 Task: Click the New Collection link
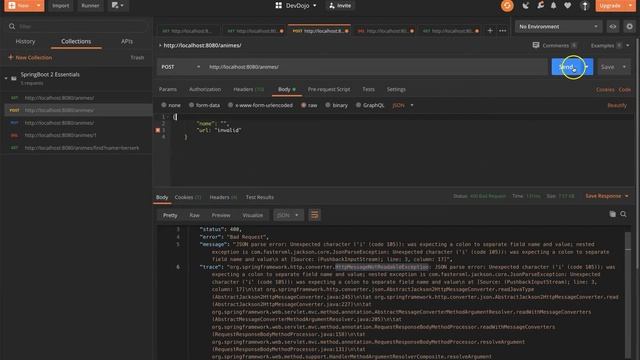[x=30, y=58]
